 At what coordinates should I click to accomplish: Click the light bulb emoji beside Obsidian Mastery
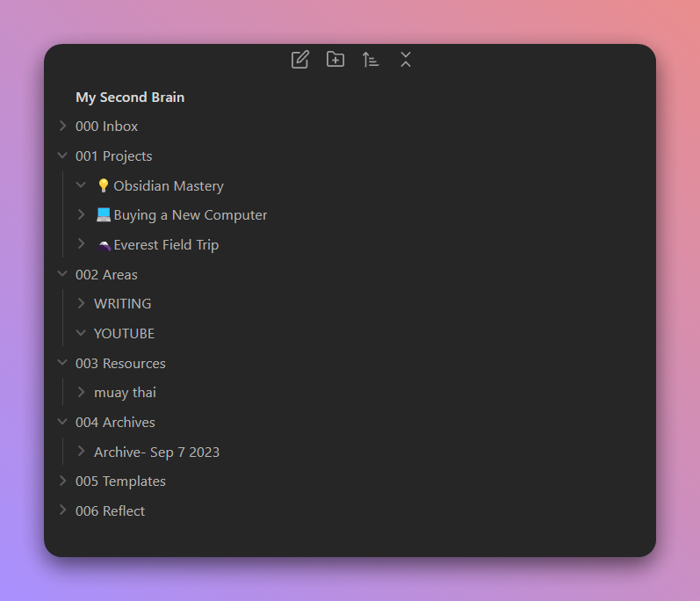(x=103, y=185)
